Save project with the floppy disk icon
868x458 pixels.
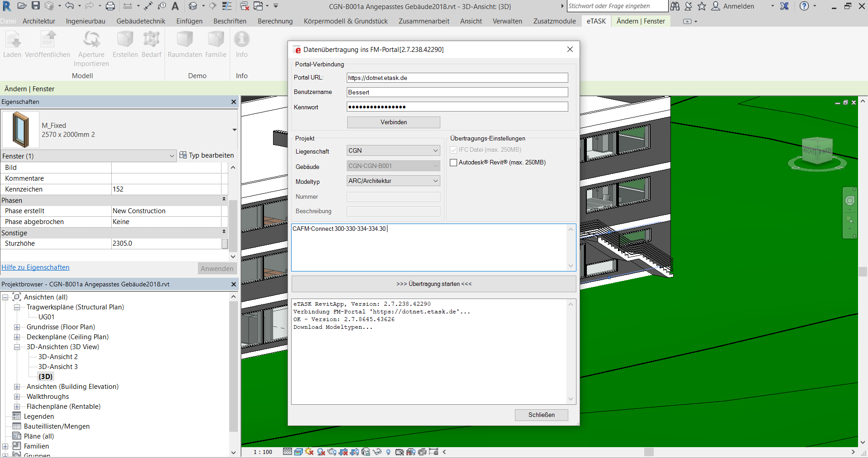(x=36, y=6)
